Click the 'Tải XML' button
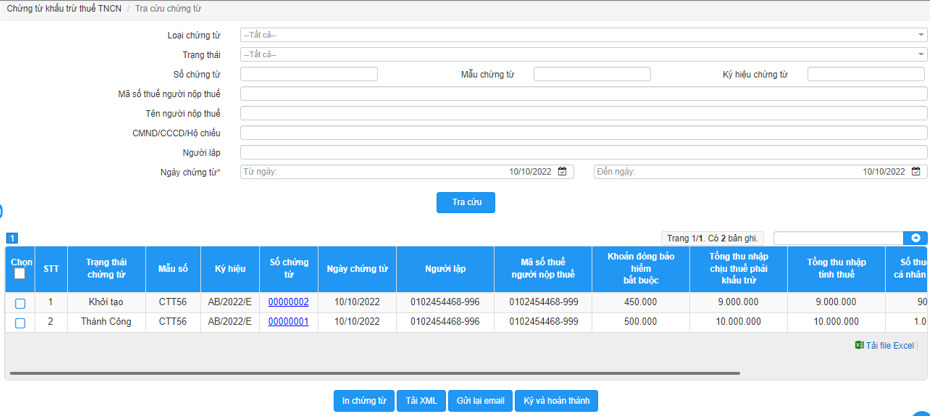 [x=421, y=401]
